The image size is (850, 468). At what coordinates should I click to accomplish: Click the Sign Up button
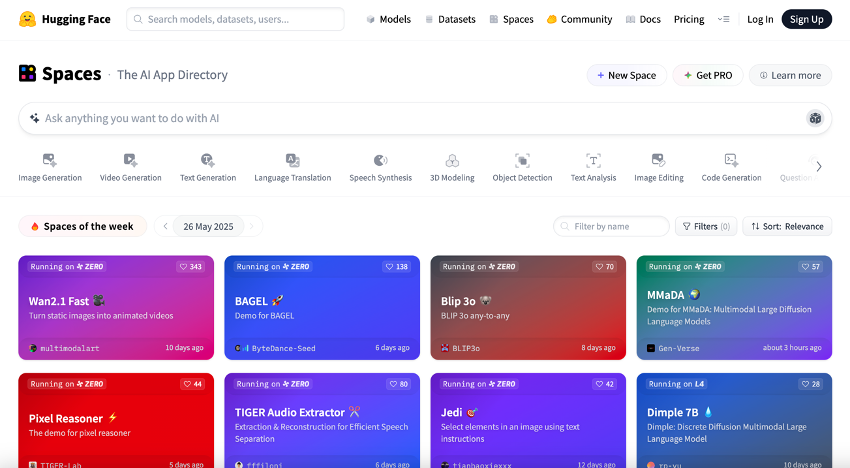[x=806, y=20]
